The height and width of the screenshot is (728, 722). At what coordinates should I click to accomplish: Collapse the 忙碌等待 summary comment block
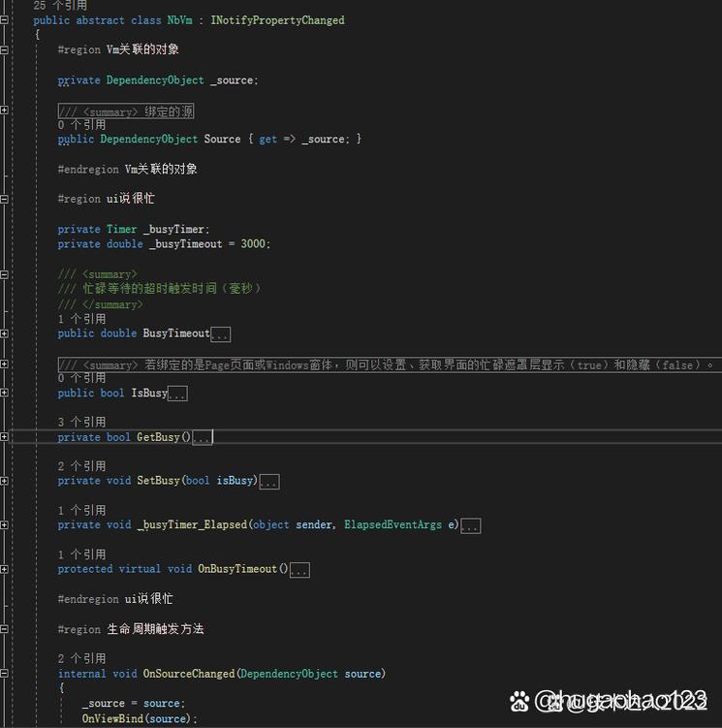pyautogui.click(x=4, y=274)
